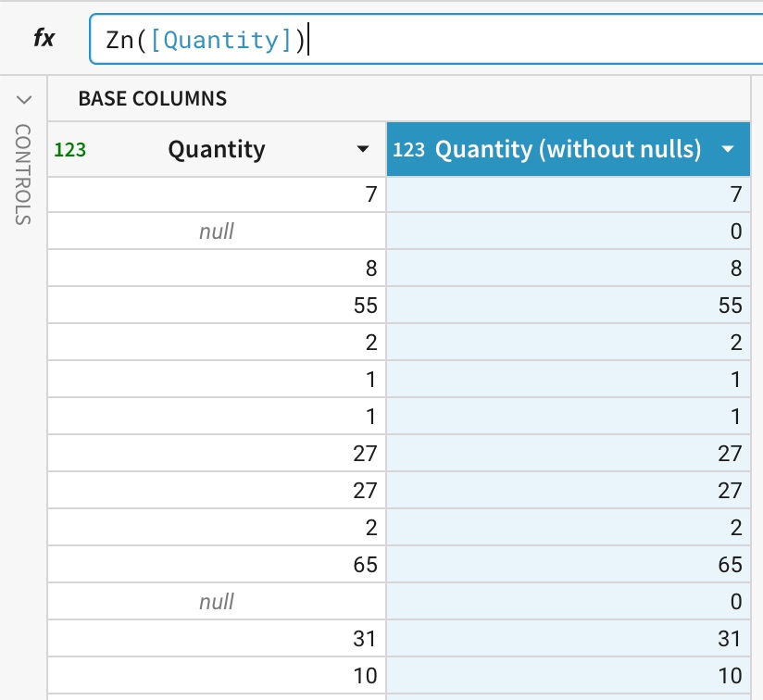Screen dimensions: 763x700
Task: Click the green 123 type icon on Quantity
Action: (x=70, y=150)
